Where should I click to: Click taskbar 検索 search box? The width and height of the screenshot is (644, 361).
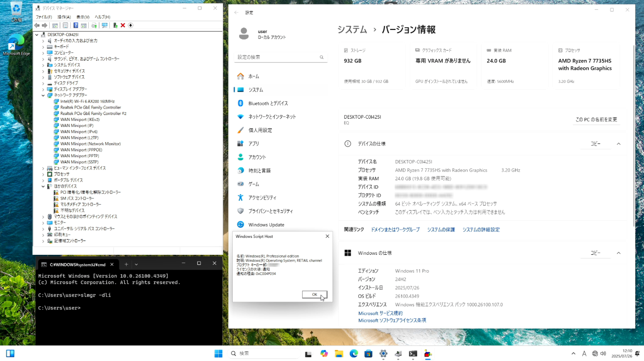point(263,354)
